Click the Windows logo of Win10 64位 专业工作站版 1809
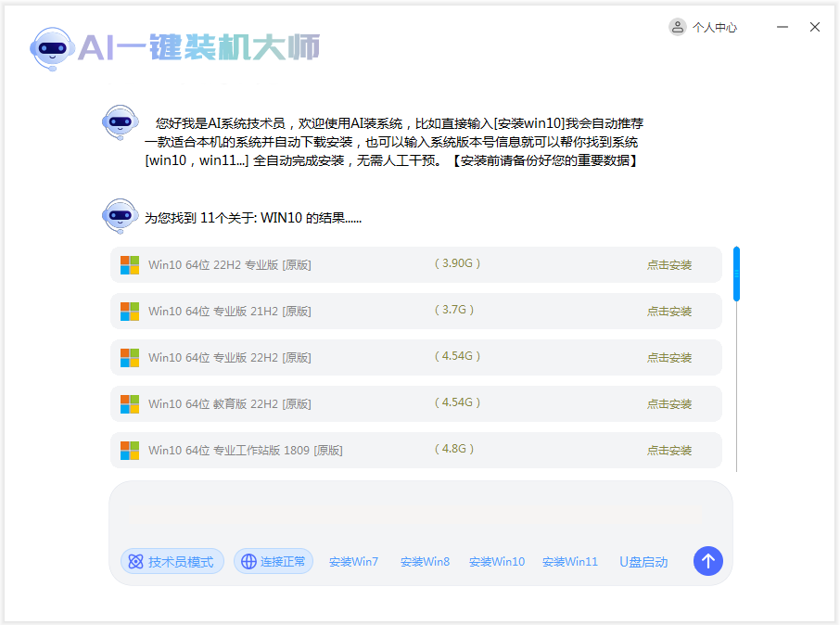840x625 pixels. [130, 451]
